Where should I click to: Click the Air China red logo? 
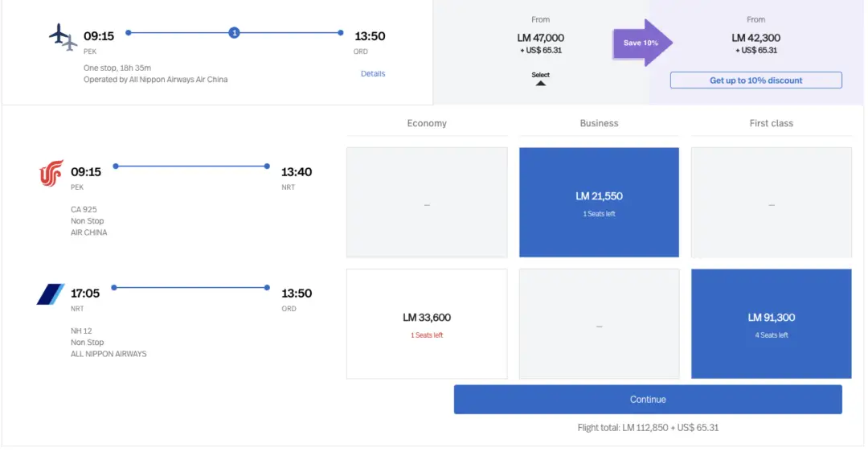tap(51, 173)
